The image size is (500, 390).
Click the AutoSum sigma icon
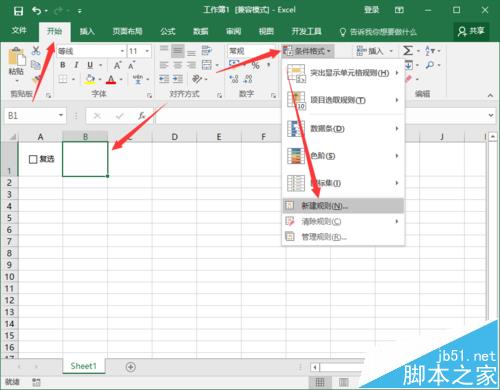[x=408, y=51]
